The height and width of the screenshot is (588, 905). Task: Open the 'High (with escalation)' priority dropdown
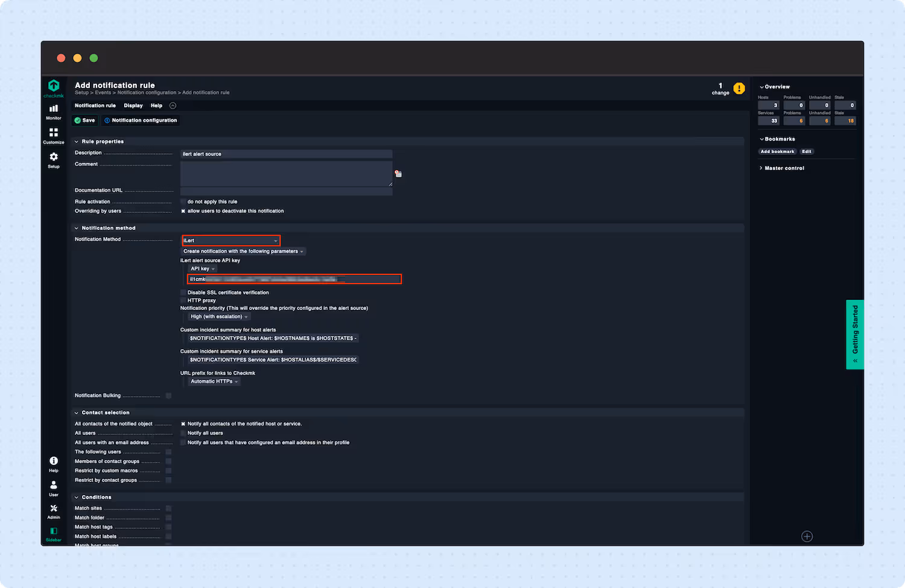tap(218, 316)
